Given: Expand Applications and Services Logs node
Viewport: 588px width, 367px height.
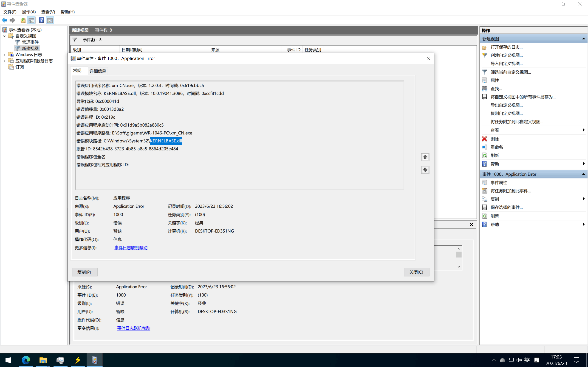Looking at the screenshot, I should point(4,61).
